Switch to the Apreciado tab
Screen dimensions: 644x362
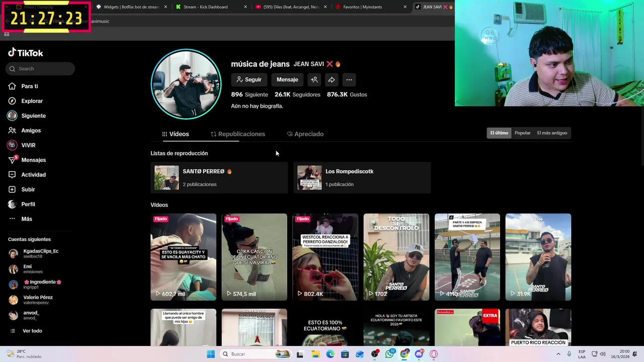[305, 134]
